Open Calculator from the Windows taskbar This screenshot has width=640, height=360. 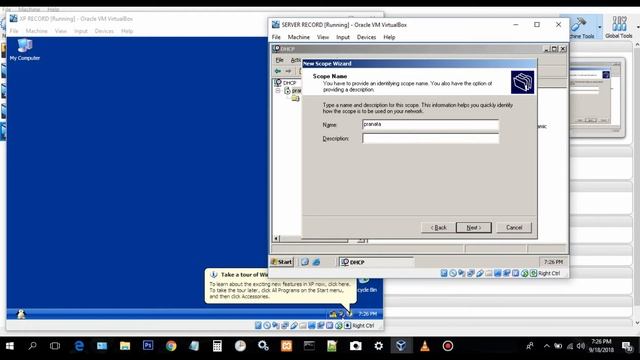coord(217,346)
